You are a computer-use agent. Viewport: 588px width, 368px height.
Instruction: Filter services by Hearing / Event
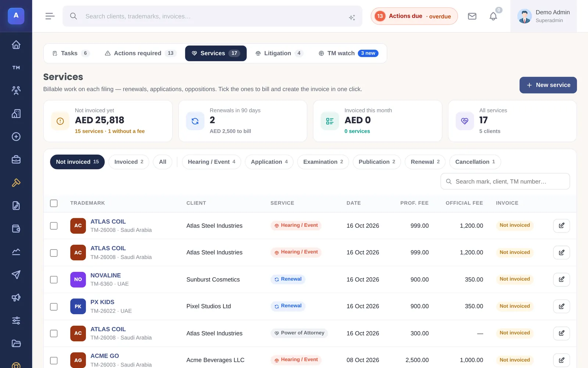pos(211,162)
